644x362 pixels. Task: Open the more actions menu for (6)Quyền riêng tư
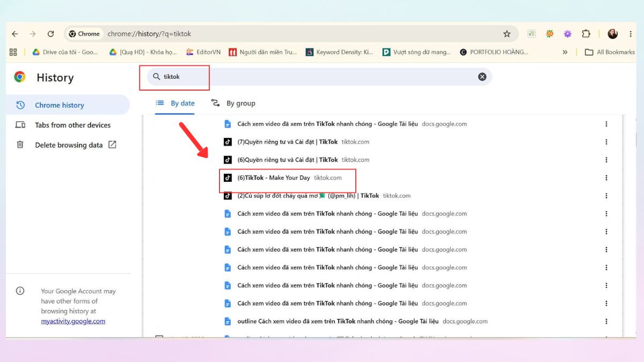[606, 160]
